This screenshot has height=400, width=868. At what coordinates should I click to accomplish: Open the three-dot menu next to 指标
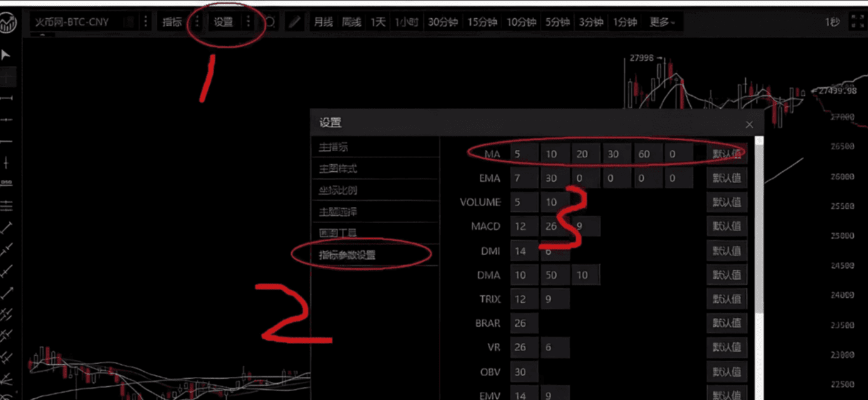pos(197,22)
